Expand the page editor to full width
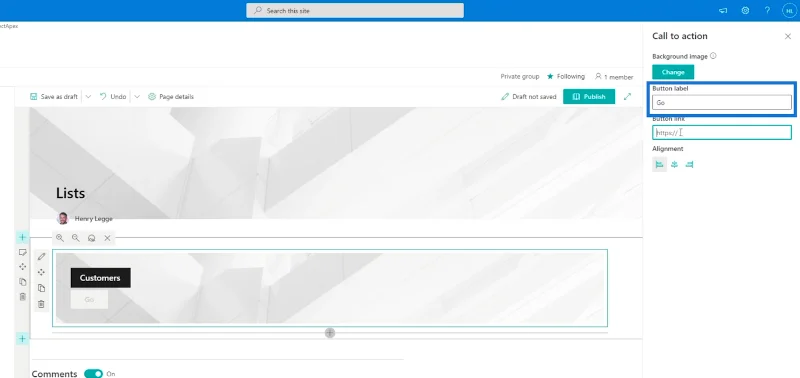 coord(628,96)
